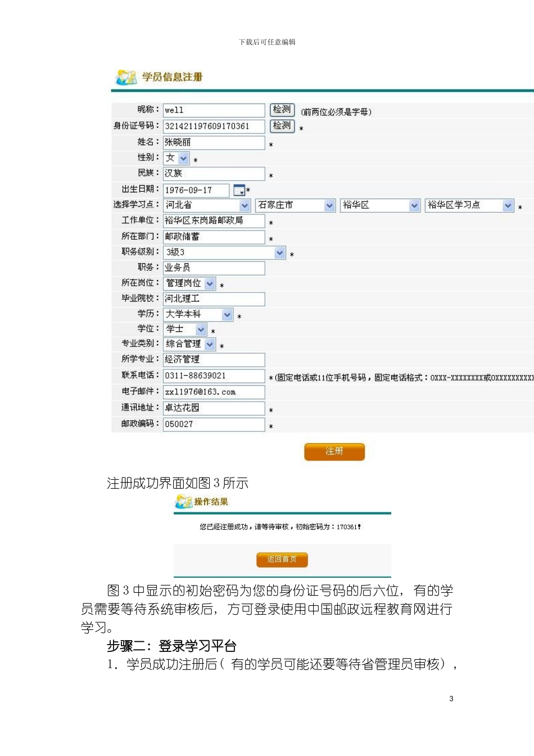The height and width of the screenshot is (756, 534).
Task: Open the 裕华区学习点 dropdown
Action: click(469, 205)
